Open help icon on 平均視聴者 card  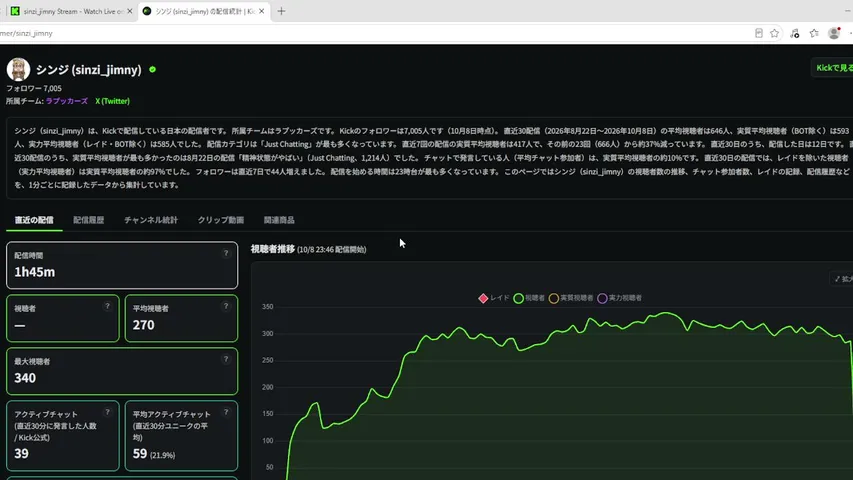pyautogui.click(x=226, y=306)
